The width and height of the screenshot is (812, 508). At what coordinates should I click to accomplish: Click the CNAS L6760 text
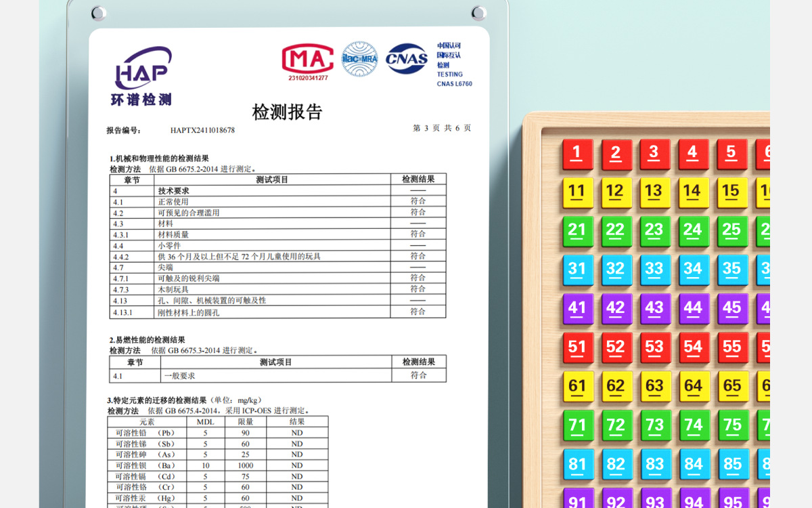click(455, 84)
